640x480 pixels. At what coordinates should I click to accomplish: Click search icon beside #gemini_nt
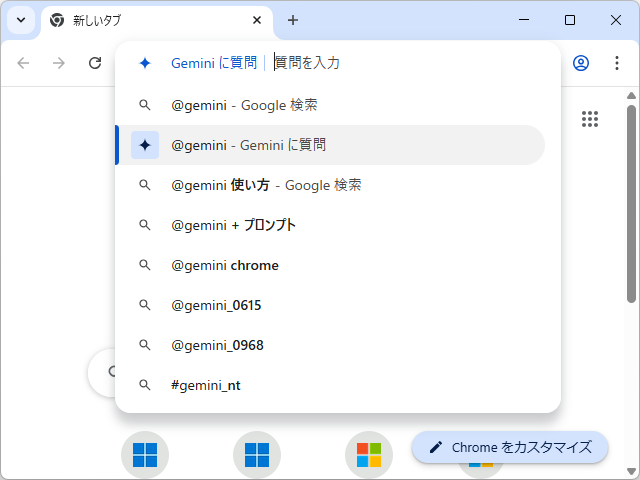point(145,385)
